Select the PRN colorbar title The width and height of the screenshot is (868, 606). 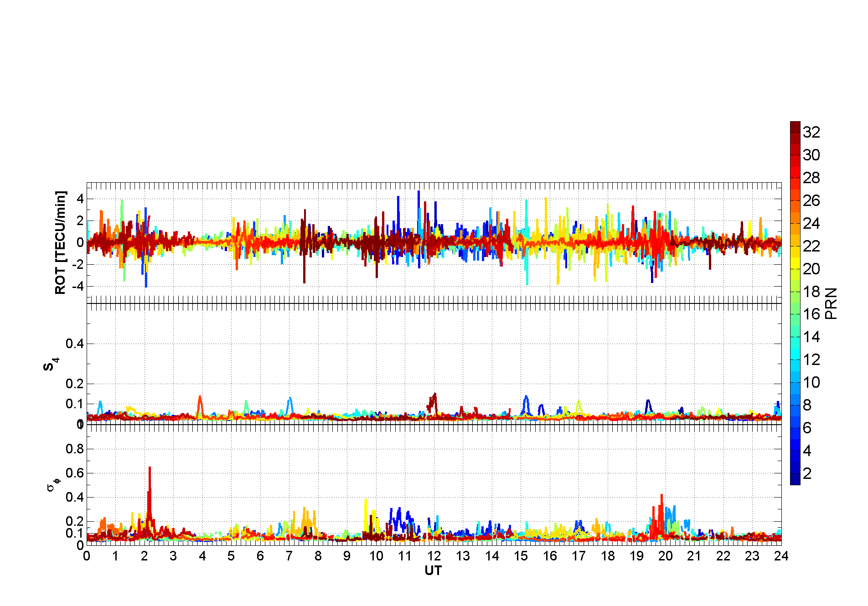831,303
